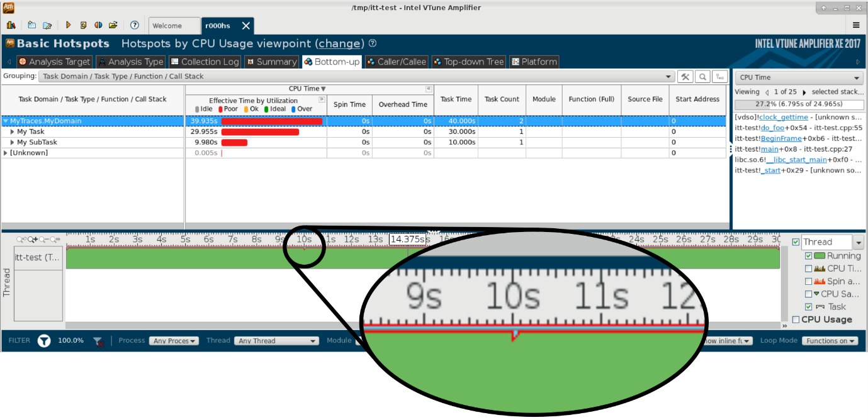The height and width of the screenshot is (420, 868).
Task: Click the timeline zoom-in magnifier icon
Action: coord(34,240)
